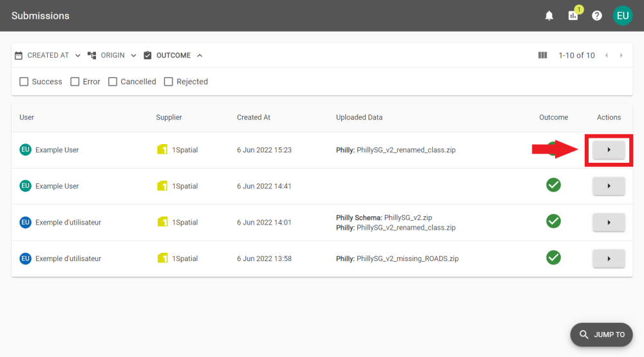Click 1Spatial supplier logo in 14:01 row
The image size is (644, 357).
point(162,222)
